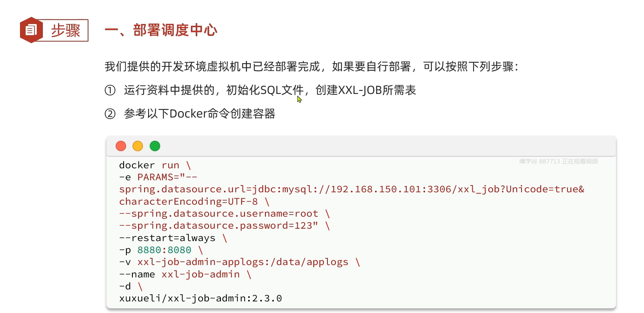Image resolution: width=644 pixels, height=313 pixels.
Task: Click the yellow terminal minimize dot
Action: click(x=138, y=146)
